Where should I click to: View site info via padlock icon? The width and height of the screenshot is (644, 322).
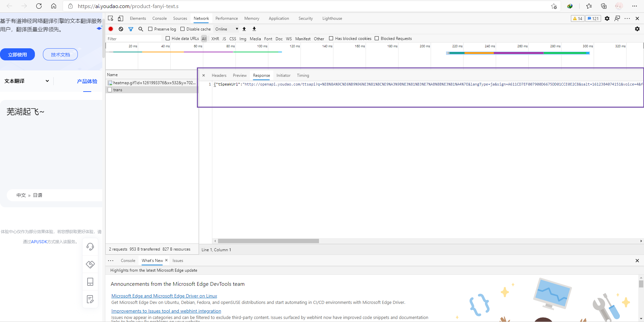70,6
